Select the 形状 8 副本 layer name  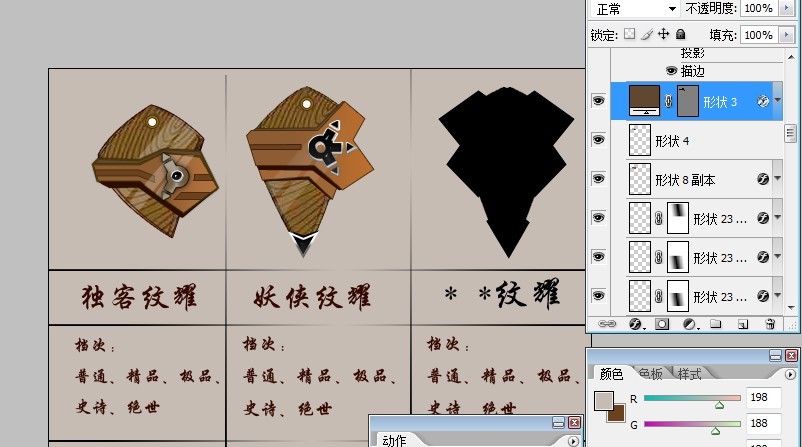(x=685, y=180)
